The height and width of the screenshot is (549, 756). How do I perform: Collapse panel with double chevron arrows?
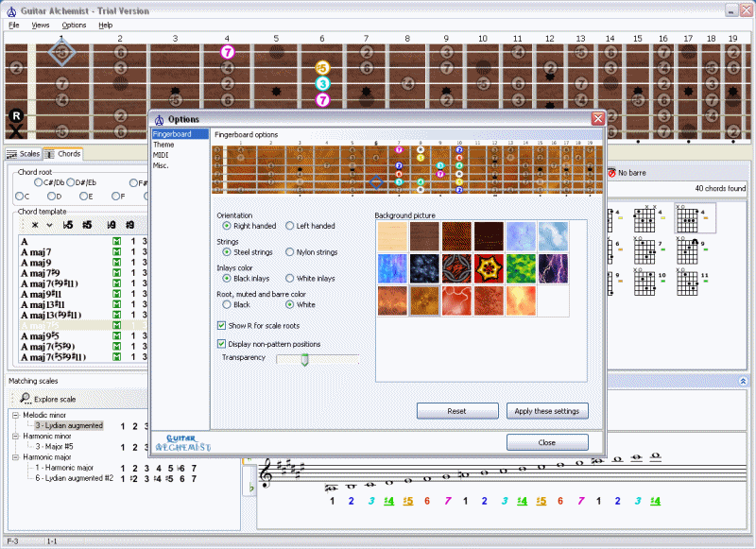[743, 380]
